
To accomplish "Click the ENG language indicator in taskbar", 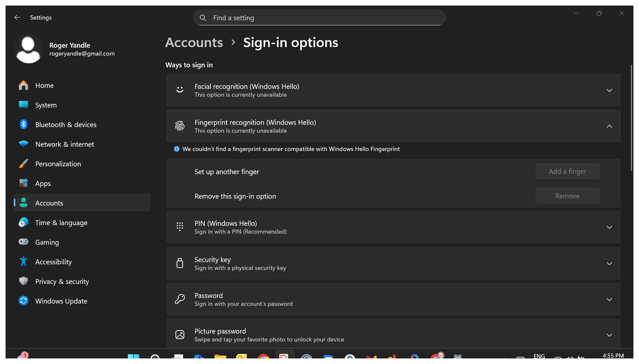I will click(x=539, y=356).
